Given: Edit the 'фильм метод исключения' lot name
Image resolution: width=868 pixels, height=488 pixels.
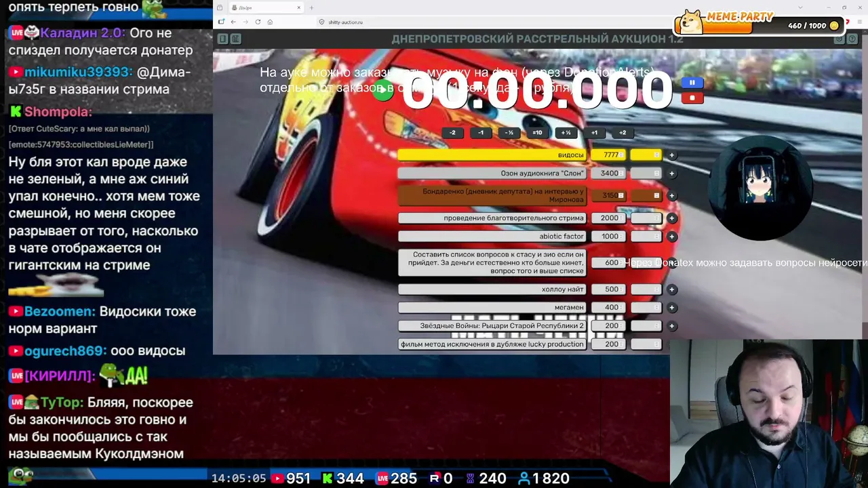Looking at the screenshot, I should [492, 344].
